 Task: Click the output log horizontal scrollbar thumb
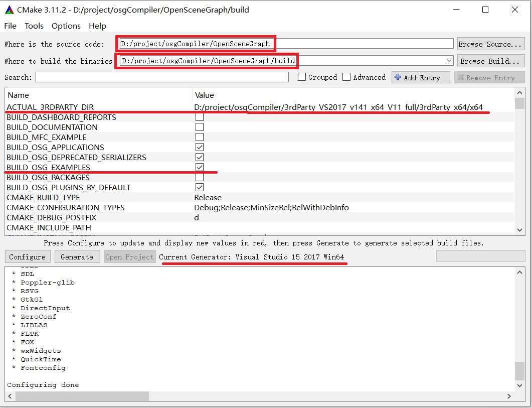pyautogui.click(x=82, y=396)
